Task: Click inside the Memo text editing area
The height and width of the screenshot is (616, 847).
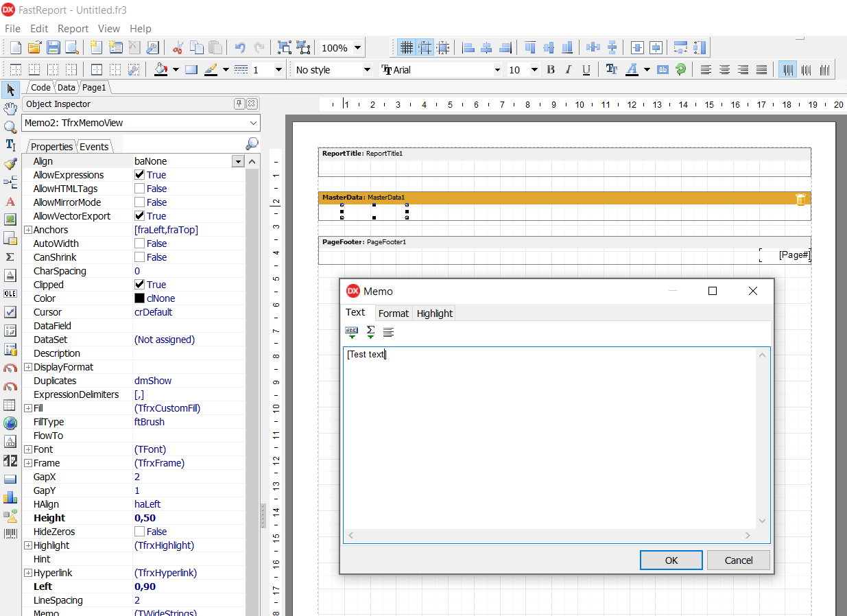Action: (550, 438)
